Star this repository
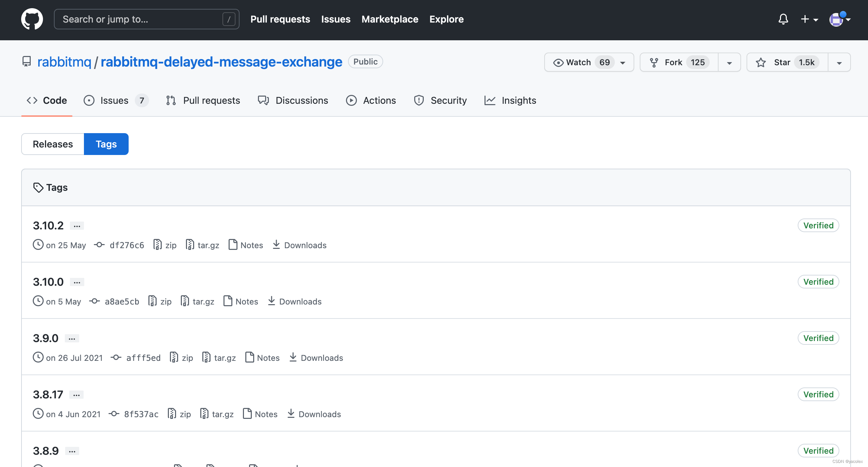The height and width of the screenshot is (467, 868). click(787, 62)
